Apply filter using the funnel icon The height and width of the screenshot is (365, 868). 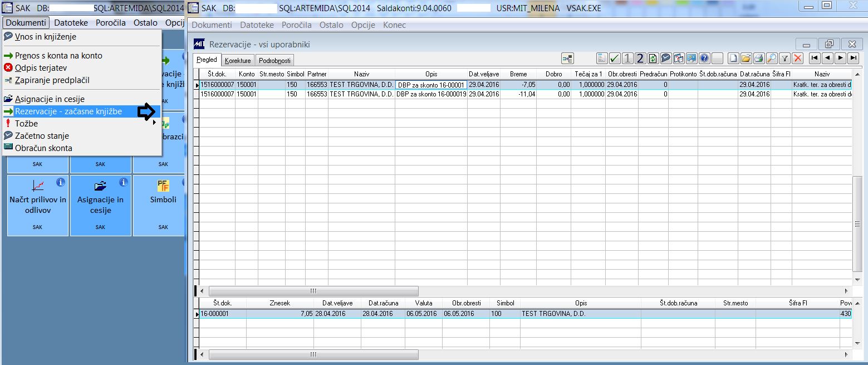(x=784, y=59)
